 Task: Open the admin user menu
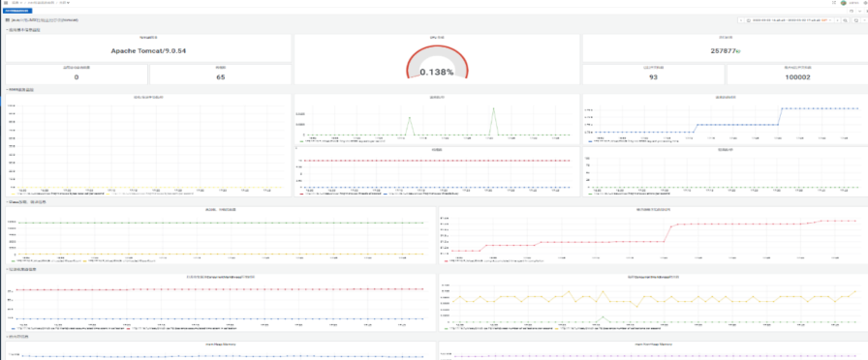click(x=853, y=3)
